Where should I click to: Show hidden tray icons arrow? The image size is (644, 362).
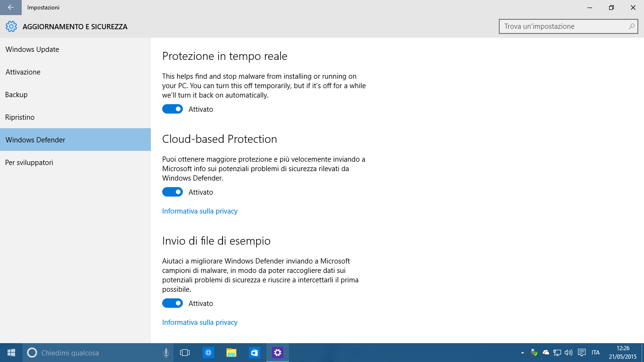522,353
